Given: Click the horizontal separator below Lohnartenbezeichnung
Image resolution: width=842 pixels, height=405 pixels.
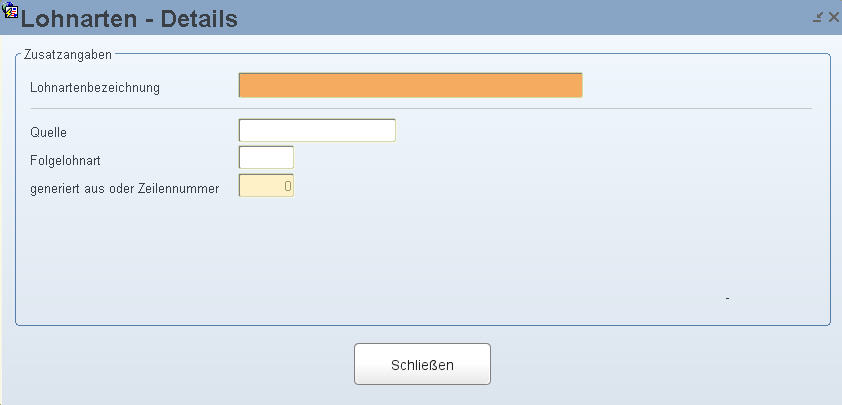Looking at the screenshot, I should tap(420, 108).
